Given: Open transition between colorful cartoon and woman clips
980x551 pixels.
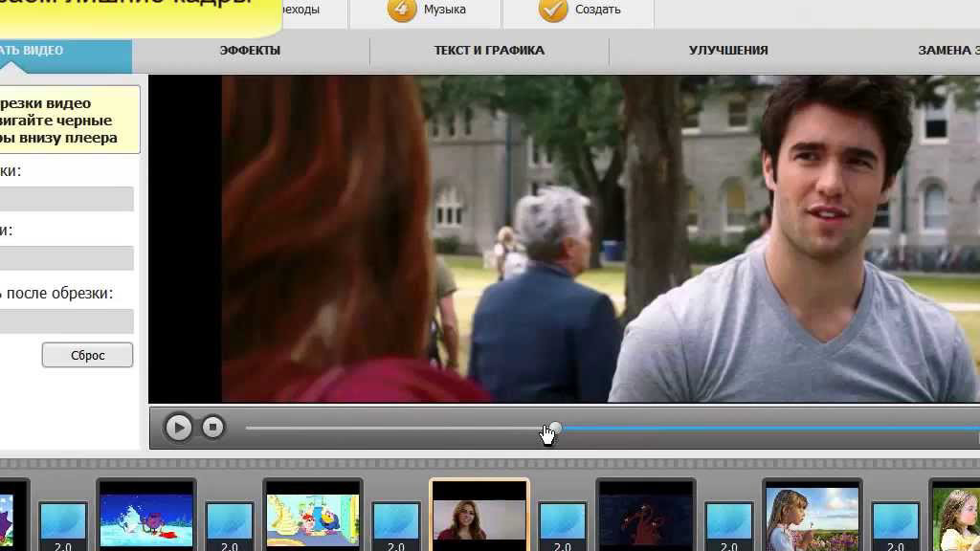Looking at the screenshot, I should coord(396,527).
